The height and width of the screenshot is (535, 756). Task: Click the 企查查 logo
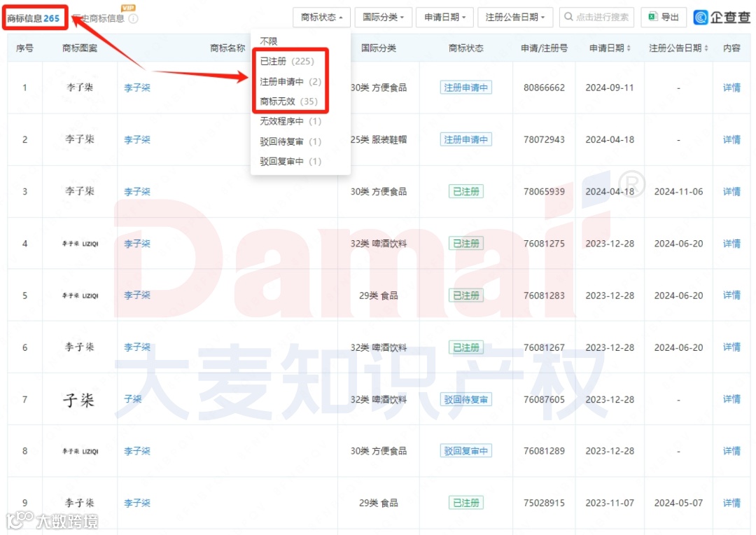722,18
